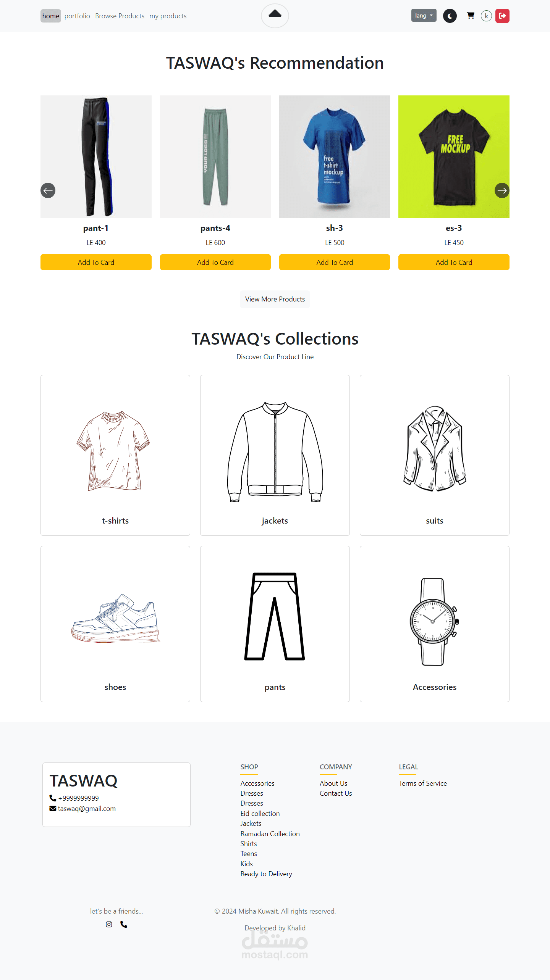The width and height of the screenshot is (550, 980).
Task: Advance carousel with the right arrow
Action: (502, 190)
